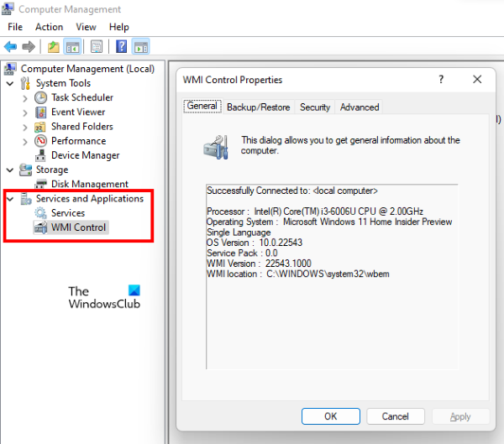This screenshot has width=504, height=444.
Task: Click the System Tools wrench icon
Action: click(x=25, y=83)
